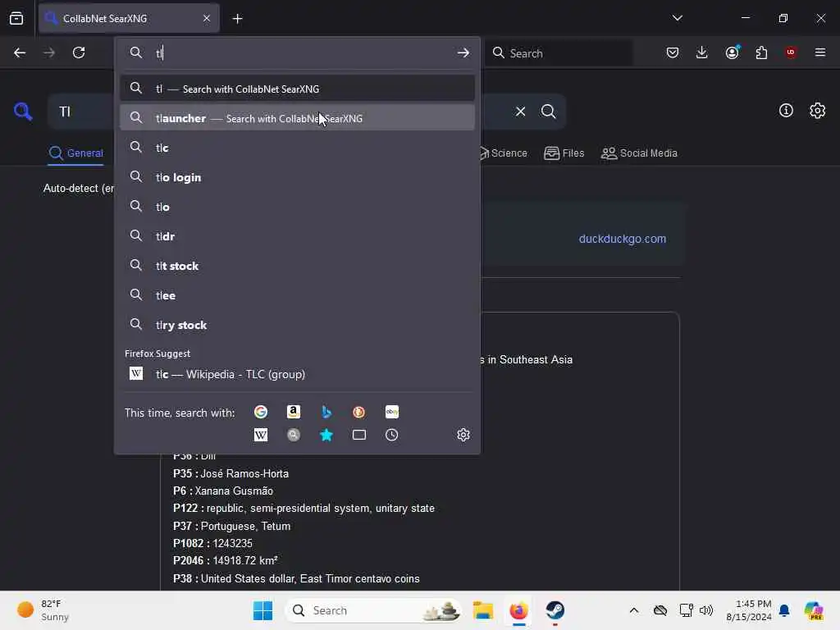Image resolution: width=840 pixels, height=630 pixels.
Task: Choose the 'tlc' search suggestion
Action: 297,148
